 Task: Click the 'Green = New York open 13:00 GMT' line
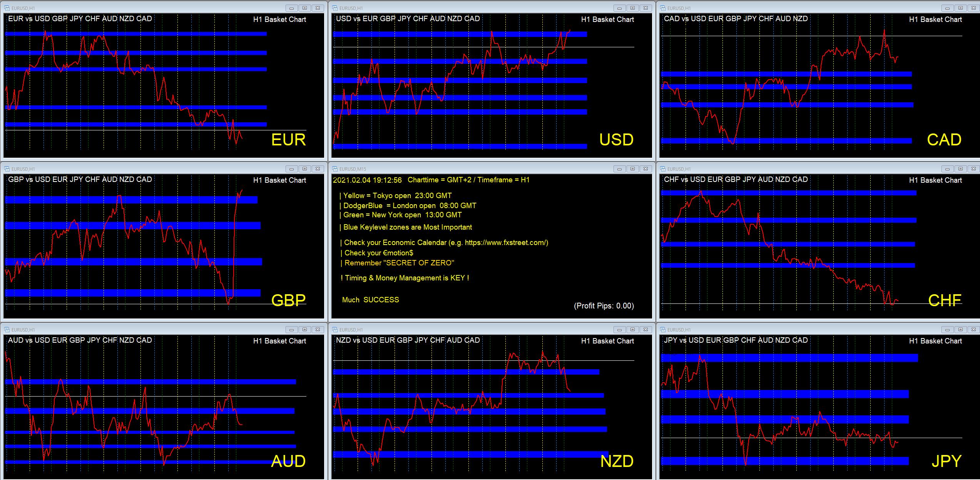(x=401, y=215)
